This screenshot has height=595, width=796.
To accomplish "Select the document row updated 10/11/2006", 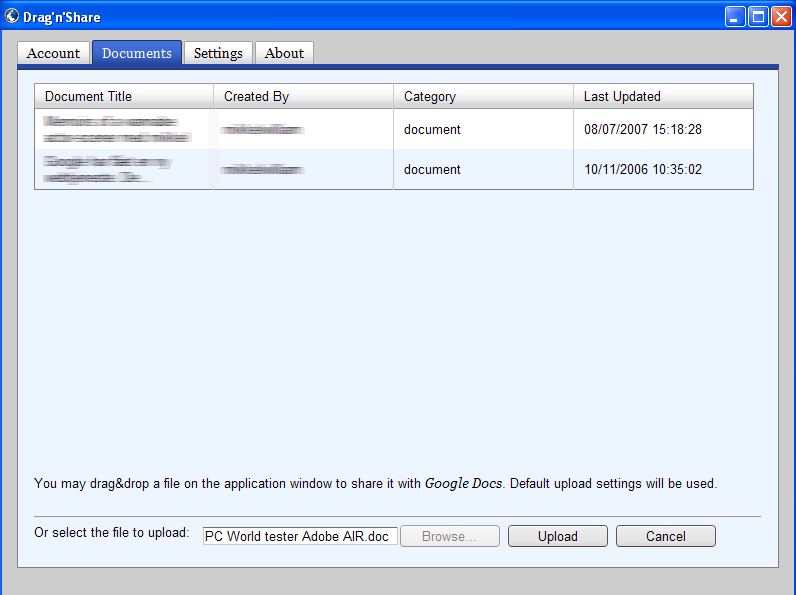I will [x=394, y=169].
